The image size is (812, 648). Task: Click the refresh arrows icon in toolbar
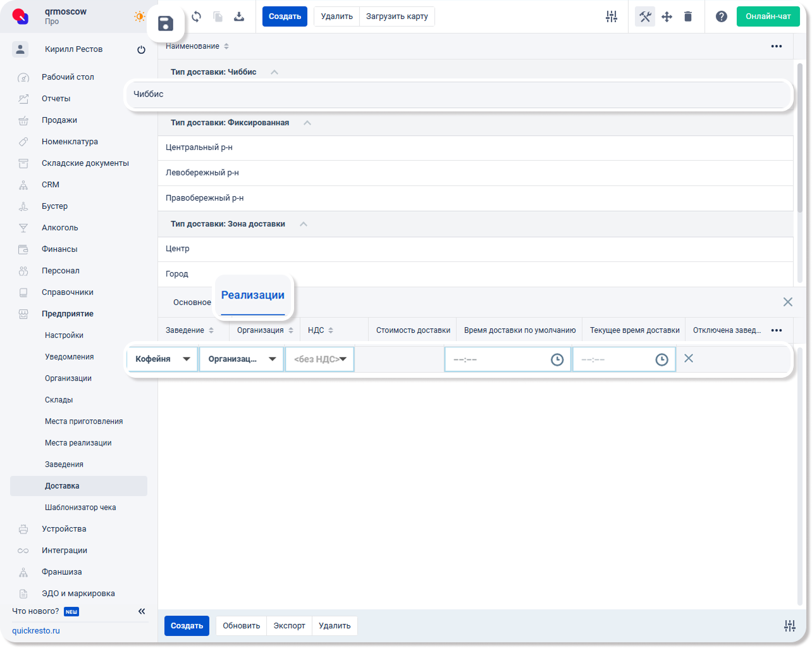coord(196,16)
